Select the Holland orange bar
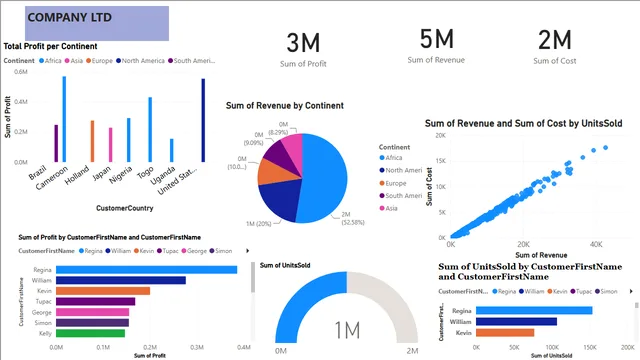Image resolution: width=640 pixels, height=360 pixels. tap(92, 141)
